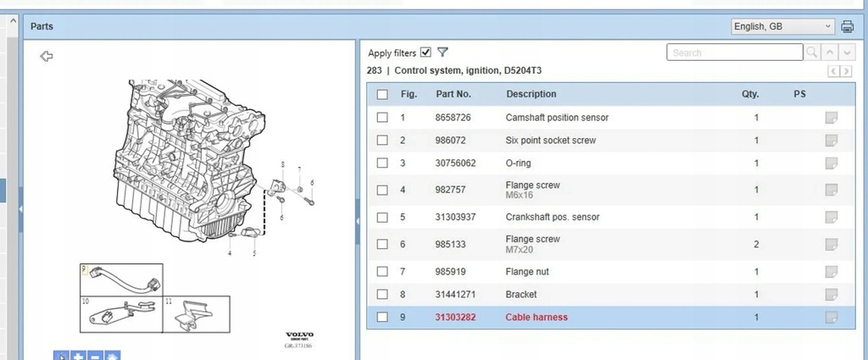Select inset diagram 11 thumbnail

[x=196, y=314]
